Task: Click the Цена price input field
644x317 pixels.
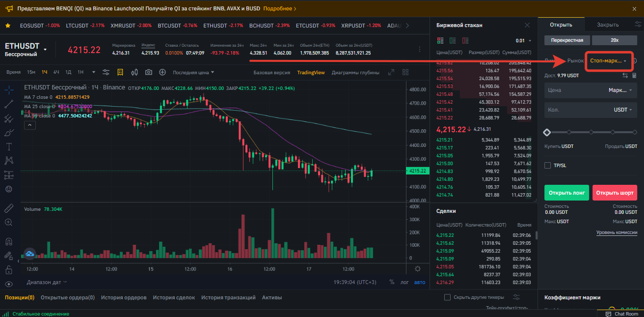Action: point(591,90)
